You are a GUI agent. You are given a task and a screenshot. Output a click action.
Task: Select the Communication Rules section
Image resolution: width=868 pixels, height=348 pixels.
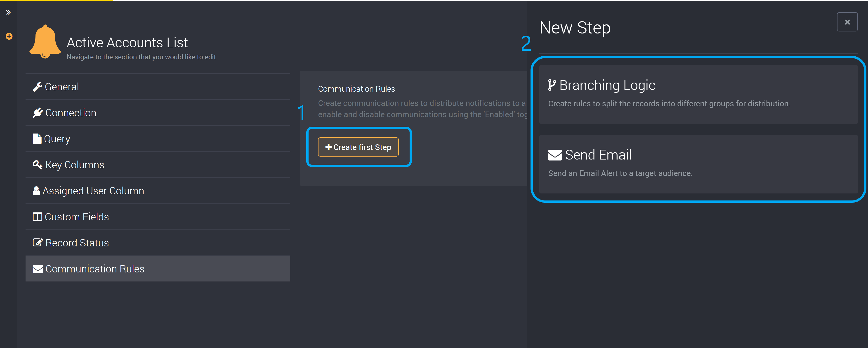pyautogui.click(x=158, y=268)
